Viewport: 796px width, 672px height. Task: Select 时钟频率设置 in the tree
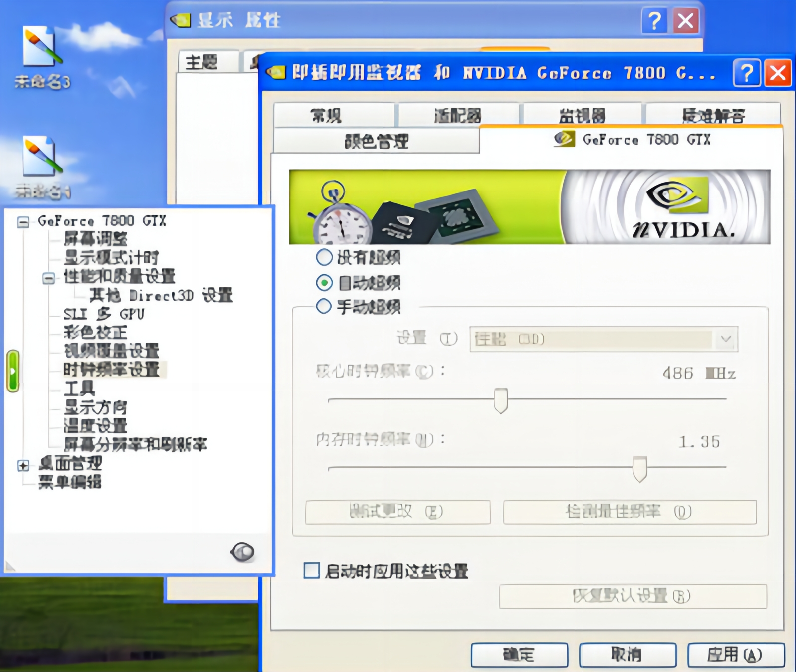coord(112,369)
